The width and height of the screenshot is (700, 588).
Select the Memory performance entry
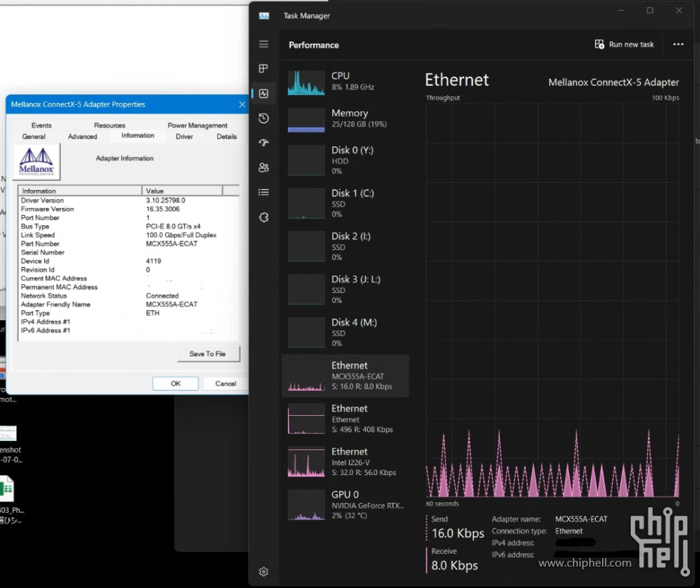[346, 119]
